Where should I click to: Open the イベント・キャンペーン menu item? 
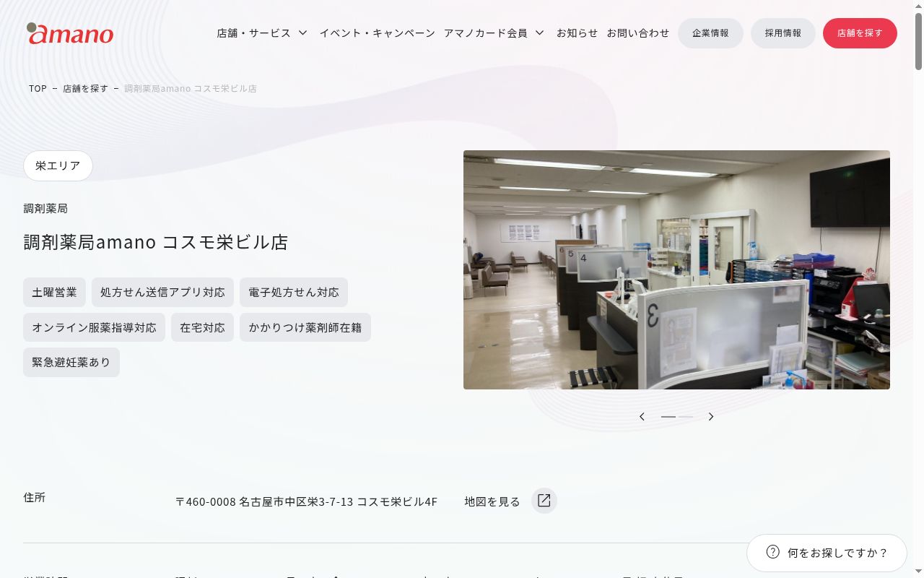[x=378, y=33]
